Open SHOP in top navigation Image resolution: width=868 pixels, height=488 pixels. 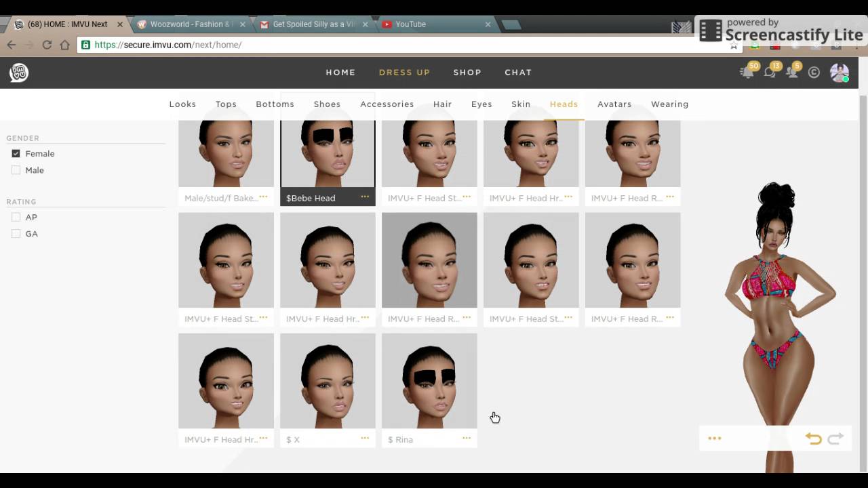[467, 73]
